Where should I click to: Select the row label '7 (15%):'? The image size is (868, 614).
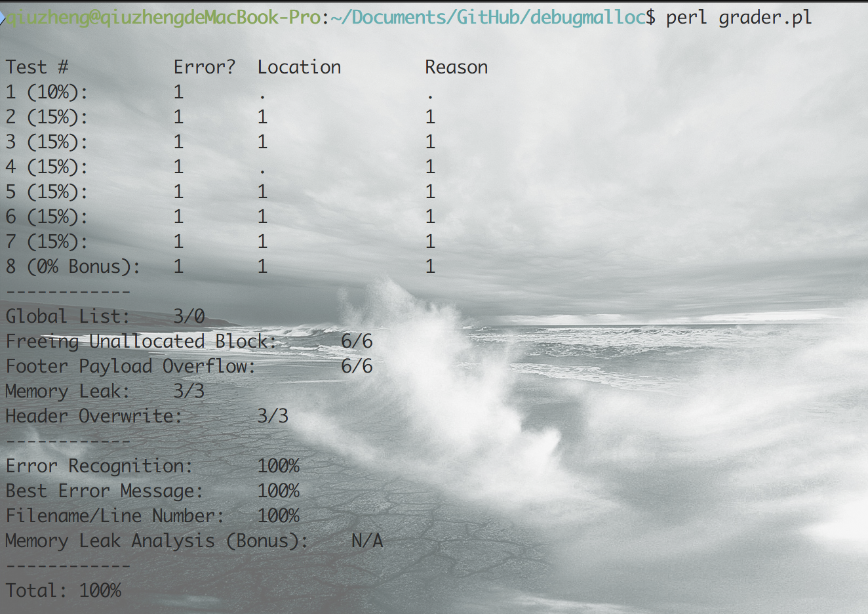click(47, 241)
